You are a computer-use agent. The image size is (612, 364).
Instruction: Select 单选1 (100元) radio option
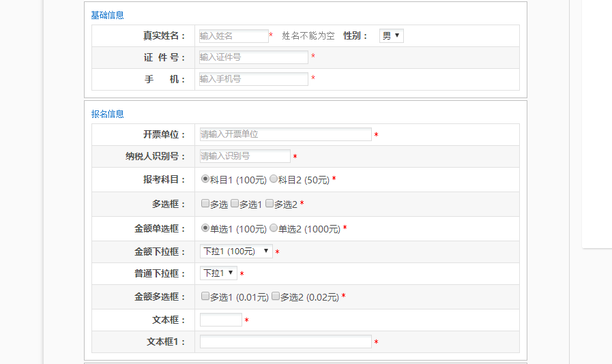[205, 228]
